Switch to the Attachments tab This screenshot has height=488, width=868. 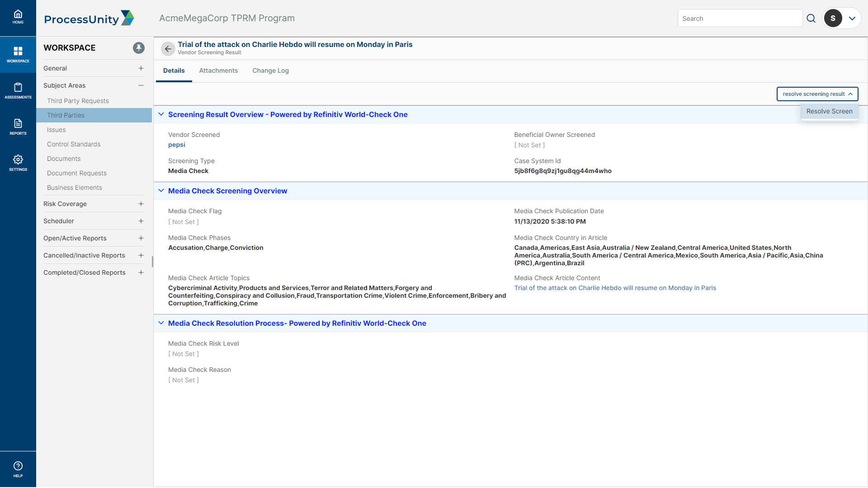[218, 70]
